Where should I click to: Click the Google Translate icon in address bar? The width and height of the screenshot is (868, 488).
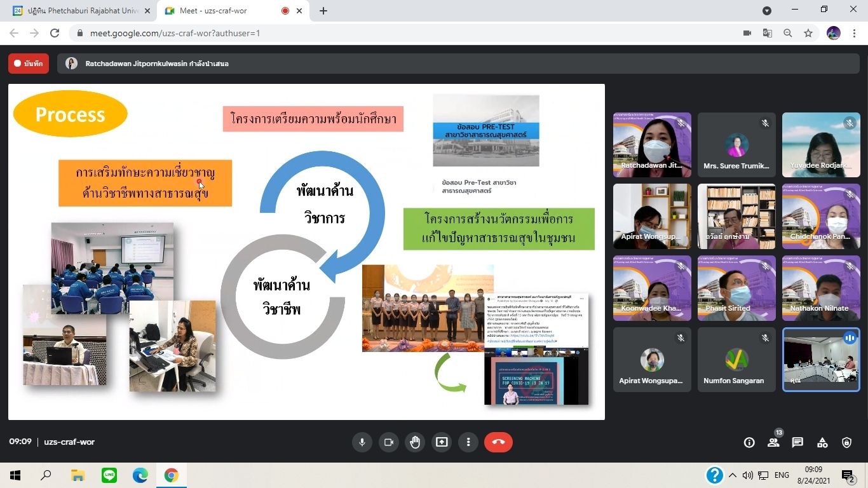pos(768,33)
